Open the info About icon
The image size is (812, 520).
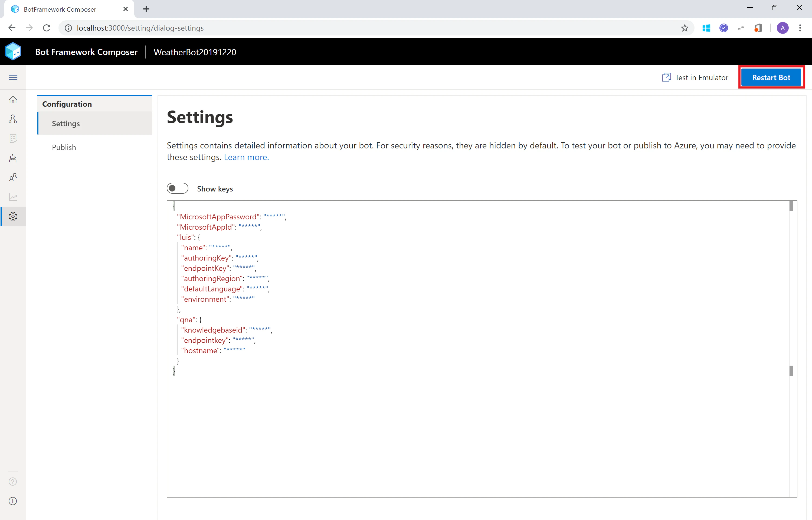point(13,501)
